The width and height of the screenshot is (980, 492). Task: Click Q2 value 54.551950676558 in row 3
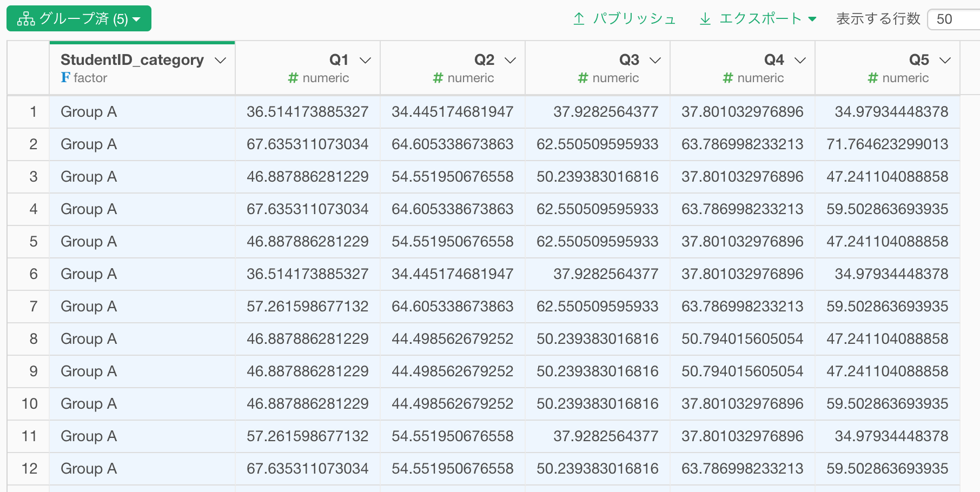click(453, 177)
